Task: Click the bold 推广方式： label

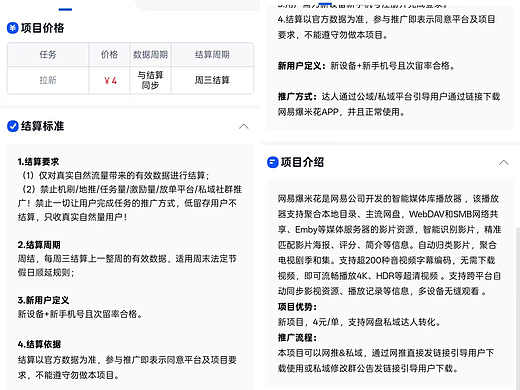Action: coord(297,97)
